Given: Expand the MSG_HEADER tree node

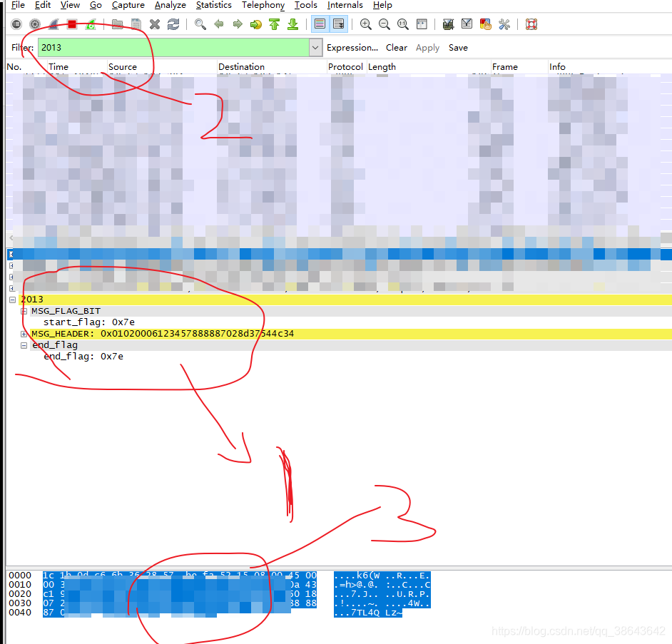Looking at the screenshot, I should pyautogui.click(x=24, y=334).
